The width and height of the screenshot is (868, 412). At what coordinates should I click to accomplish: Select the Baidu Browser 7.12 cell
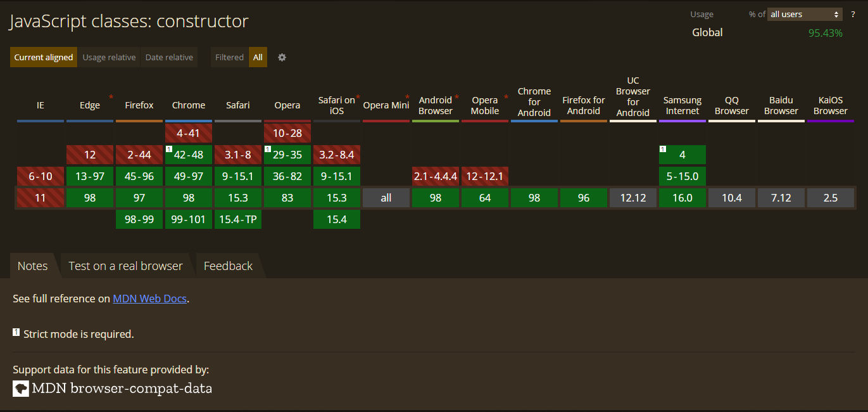781,198
